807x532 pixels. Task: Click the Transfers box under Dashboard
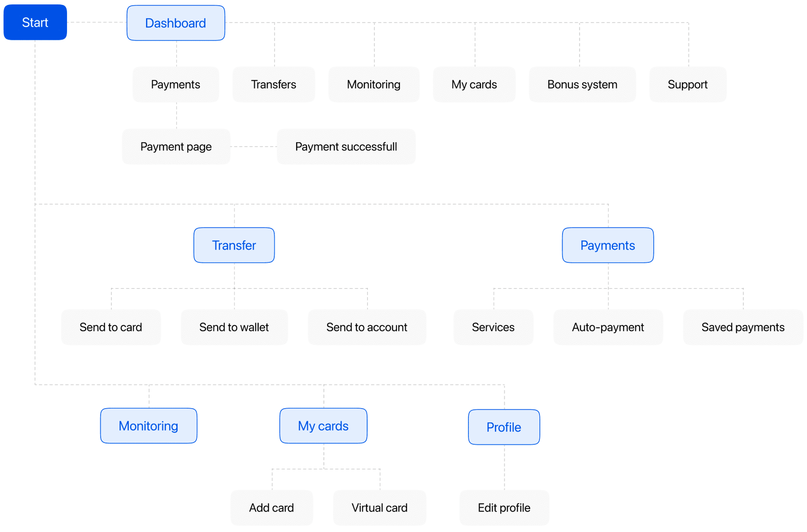[x=274, y=84]
